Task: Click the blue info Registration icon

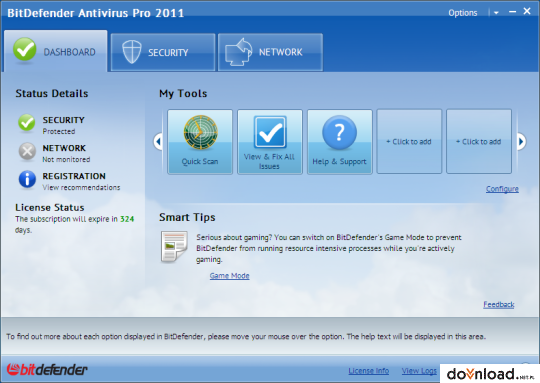Action: tap(27, 179)
